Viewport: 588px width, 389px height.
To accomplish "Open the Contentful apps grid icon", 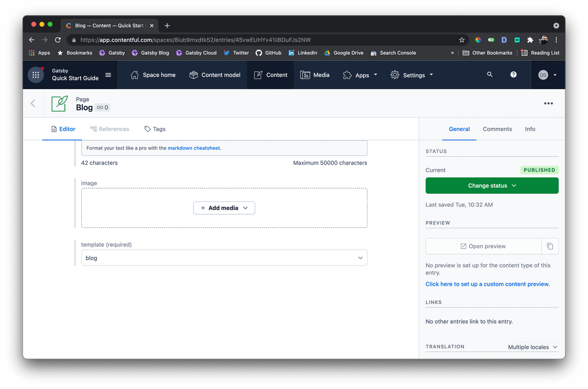I will [35, 75].
